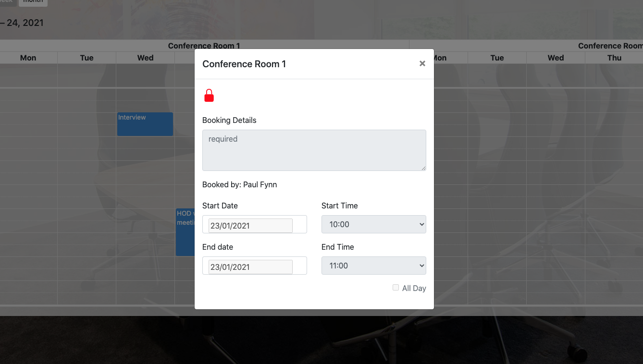Select the HOD meeting calendar event
Screen dimensions: 643x364
[185, 232]
